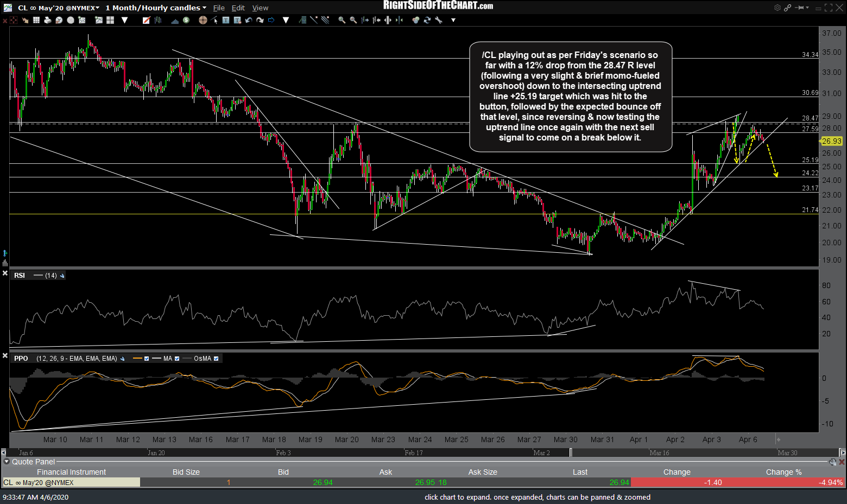Close the RSI indicator panel
847x504 pixels.
coord(5,273)
